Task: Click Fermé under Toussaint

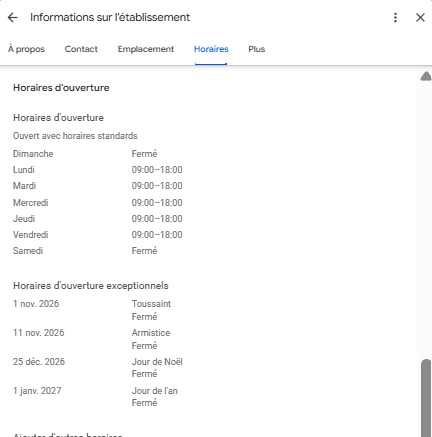Action: pos(144,317)
